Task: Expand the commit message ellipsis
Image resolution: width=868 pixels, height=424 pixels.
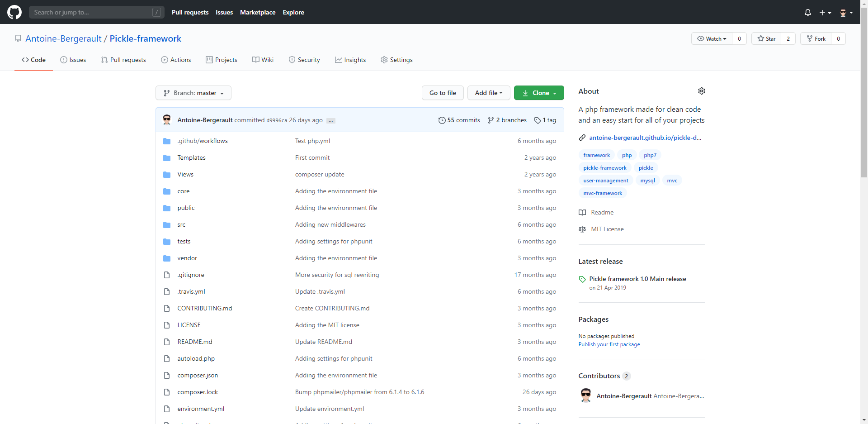Action: pos(331,121)
